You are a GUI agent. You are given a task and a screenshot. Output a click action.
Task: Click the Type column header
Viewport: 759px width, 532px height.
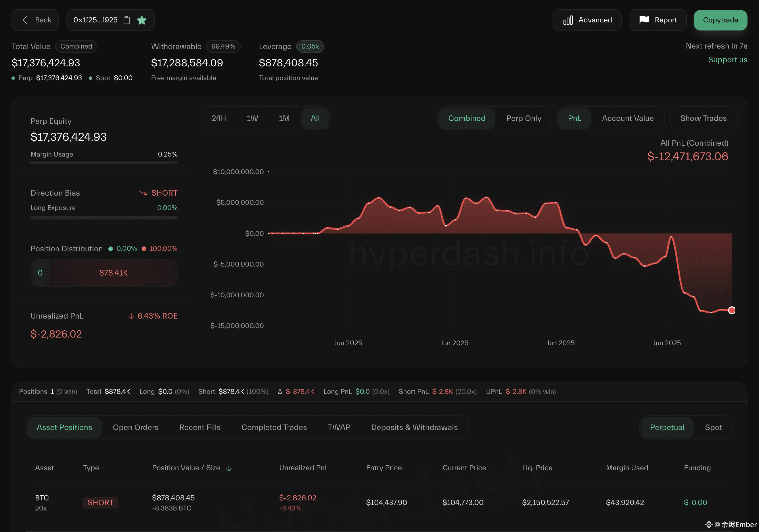(91, 468)
